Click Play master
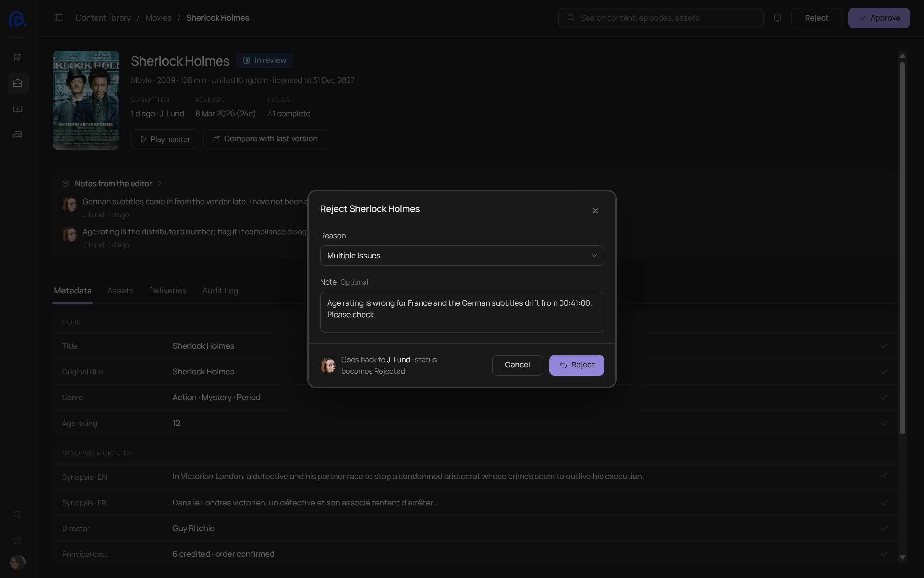924x578 pixels. click(x=164, y=139)
